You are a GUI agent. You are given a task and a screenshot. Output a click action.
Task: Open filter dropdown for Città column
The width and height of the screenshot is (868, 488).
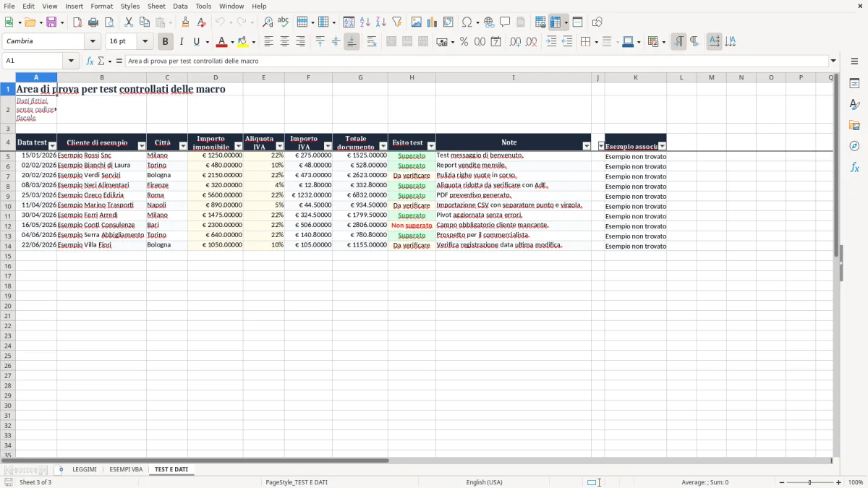pos(183,146)
